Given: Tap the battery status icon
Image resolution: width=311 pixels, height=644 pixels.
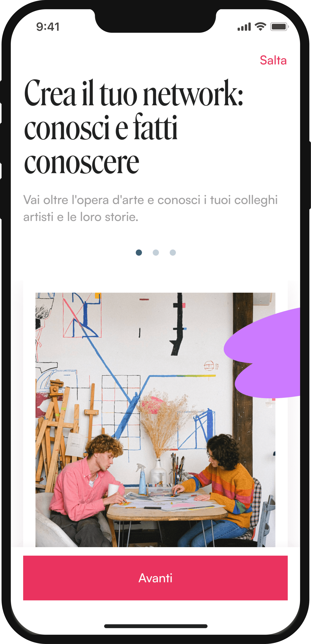Looking at the screenshot, I should pyautogui.click(x=280, y=27).
